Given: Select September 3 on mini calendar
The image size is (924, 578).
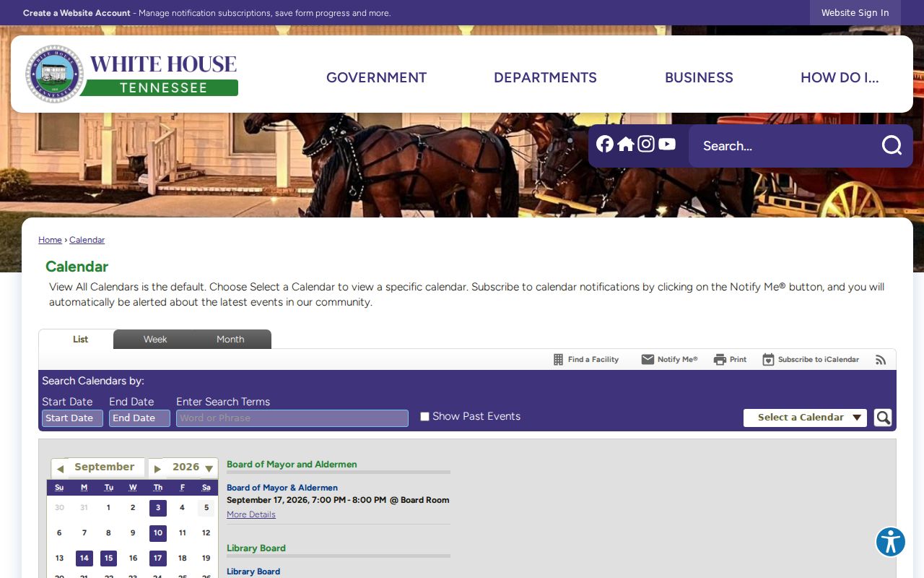Looking at the screenshot, I should coord(158,507).
